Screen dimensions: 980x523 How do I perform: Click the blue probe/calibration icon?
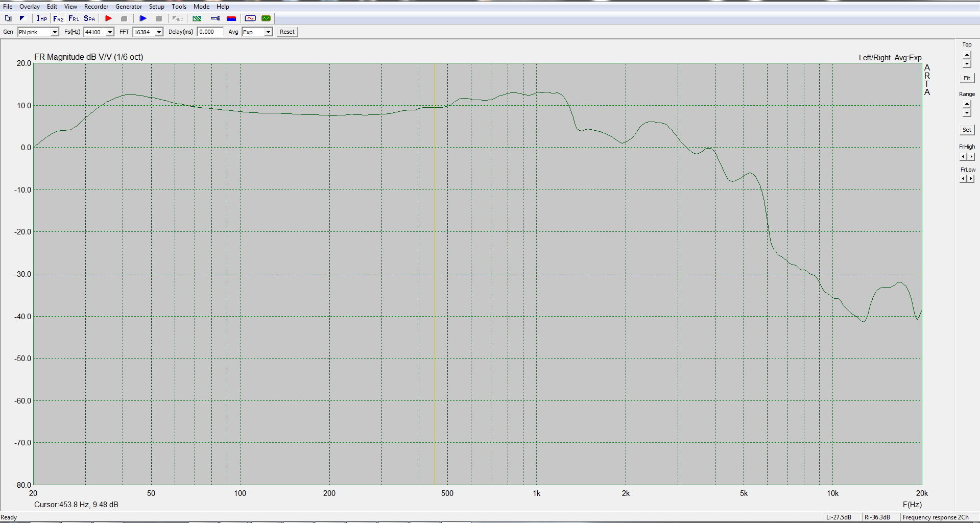216,18
